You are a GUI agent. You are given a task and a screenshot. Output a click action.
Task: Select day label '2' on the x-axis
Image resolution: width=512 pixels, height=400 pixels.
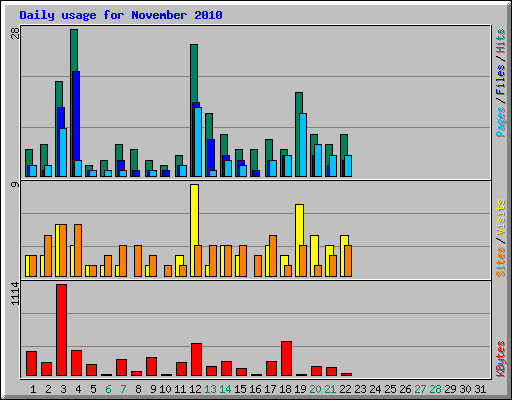coord(48,389)
